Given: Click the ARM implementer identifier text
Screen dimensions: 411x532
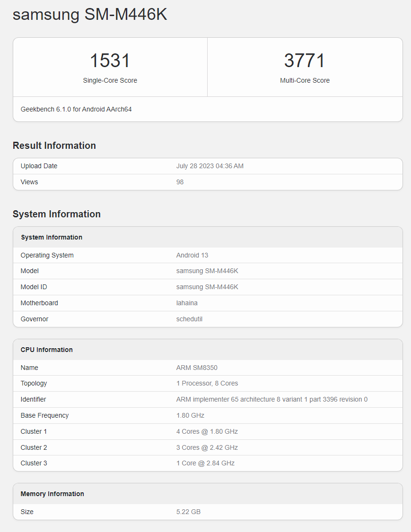Looking at the screenshot, I should click(272, 399).
